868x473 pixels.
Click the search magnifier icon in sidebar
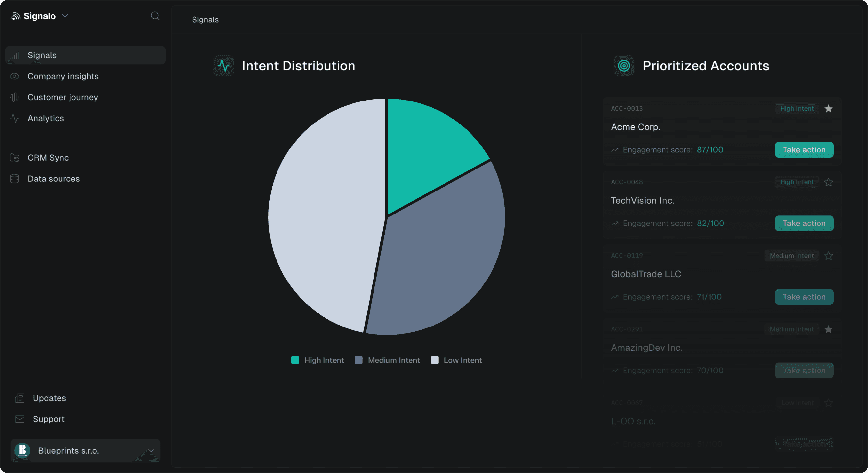tap(155, 16)
